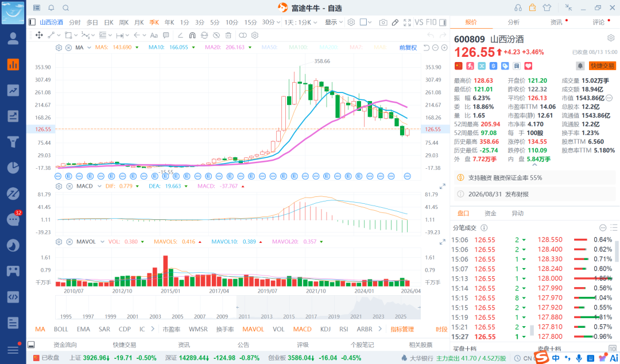
Task: Open the search magnifier in title bar
Action: point(66,8)
